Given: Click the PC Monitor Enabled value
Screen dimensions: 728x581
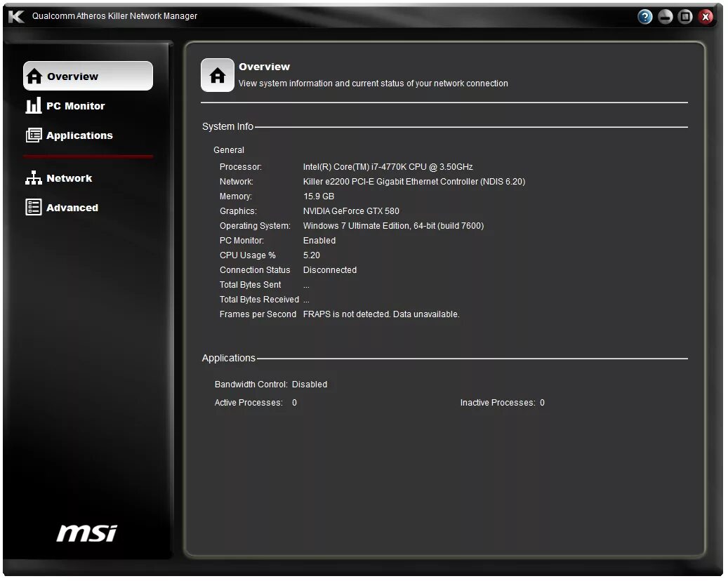Looking at the screenshot, I should [x=319, y=241].
